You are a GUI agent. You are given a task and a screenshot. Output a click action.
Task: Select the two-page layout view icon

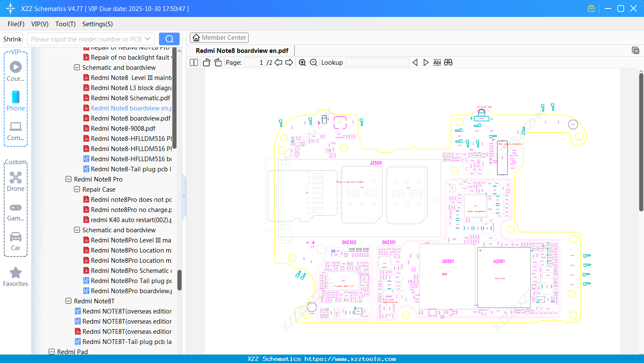coord(193,62)
